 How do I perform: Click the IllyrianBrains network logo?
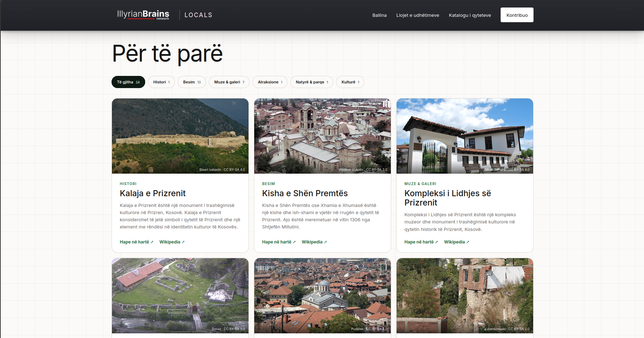pos(143,15)
